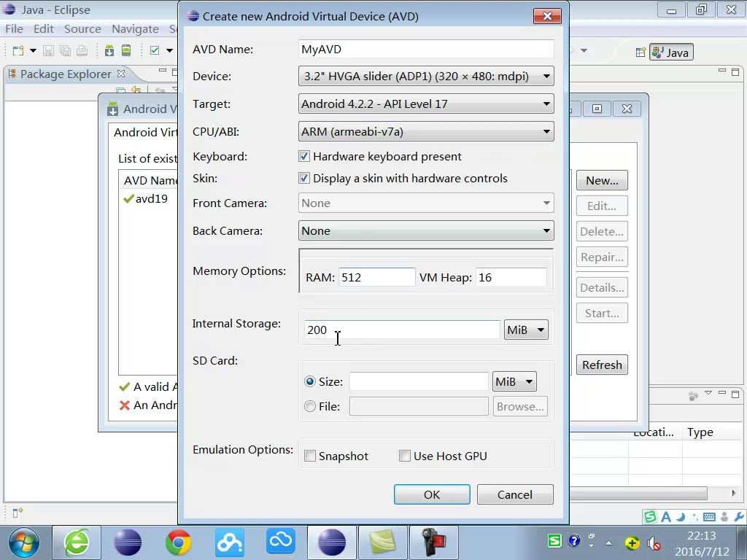Screen dimensions: 747x560
Task: Click the RAM field showing 512
Action: [377, 277]
